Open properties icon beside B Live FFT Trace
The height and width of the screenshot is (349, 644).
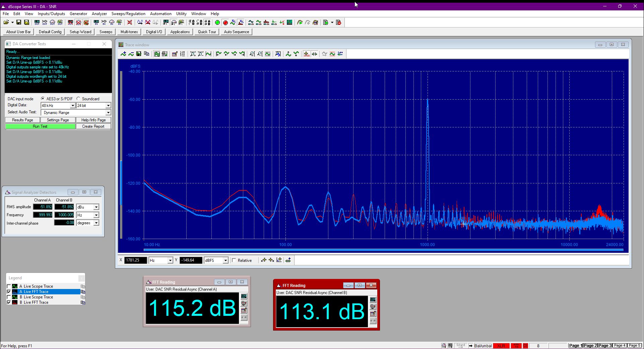click(x=83, y=302)
